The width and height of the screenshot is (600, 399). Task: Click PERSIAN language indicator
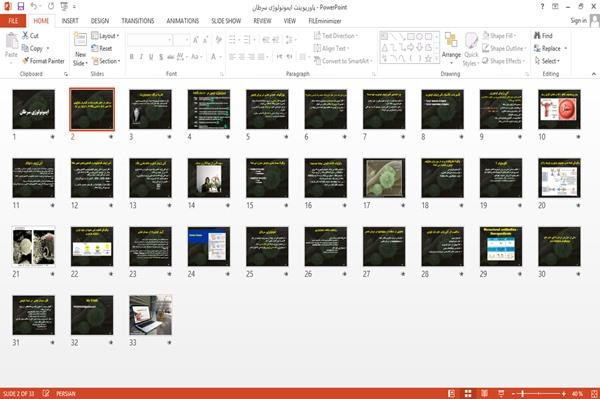tap(66, 393)
